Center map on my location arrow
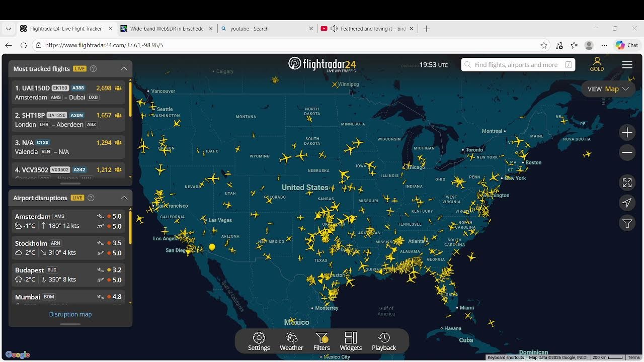The height and width of the screenshot is (362, 644). pos(627,203)
